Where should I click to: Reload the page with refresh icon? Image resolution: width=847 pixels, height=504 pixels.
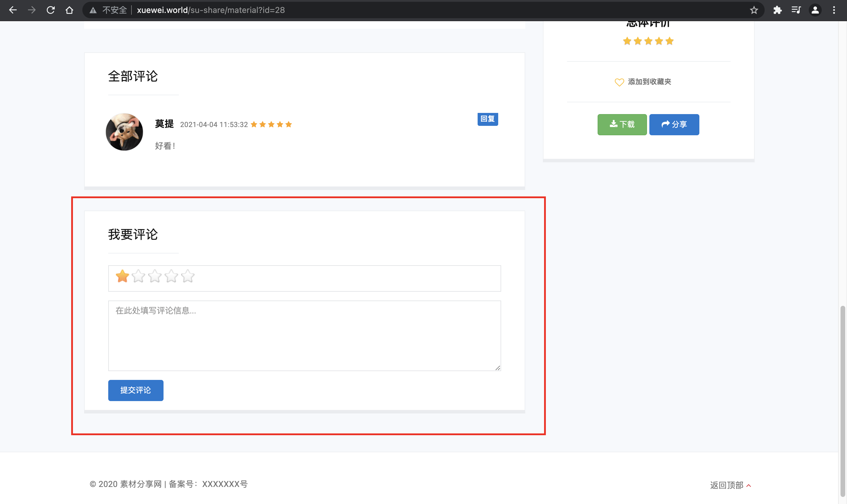(x=51, y=10)
